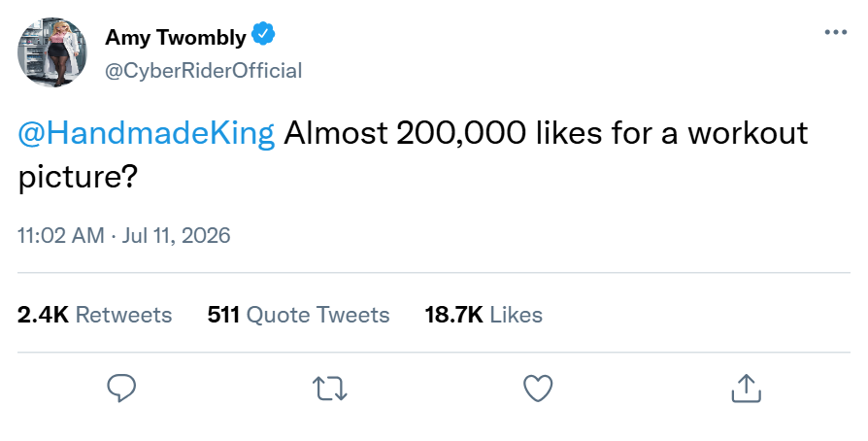Screen dimensions: 868x441
Task: Click the reply speech bubble icon
Action: click(x=121, y=388)
